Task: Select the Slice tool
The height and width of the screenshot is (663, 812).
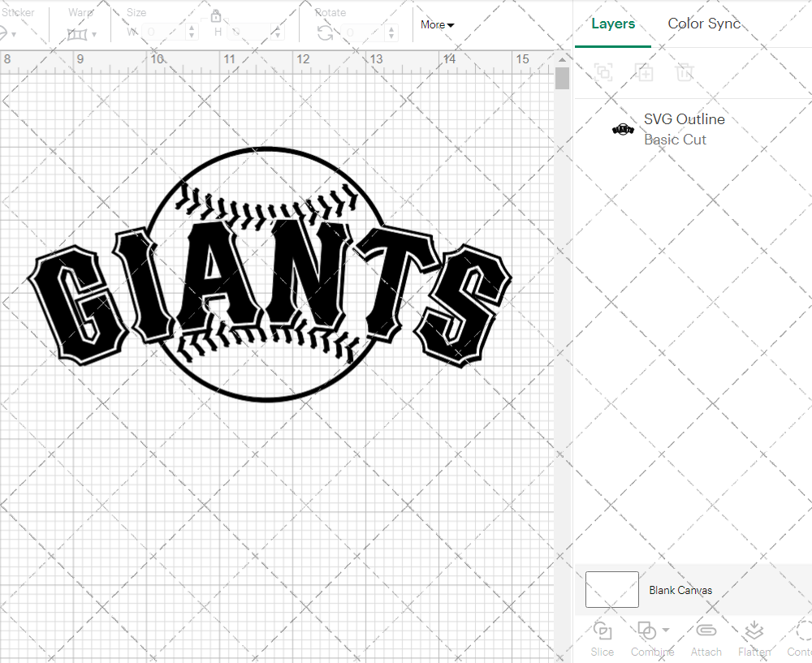Action: tap(602, 638)
